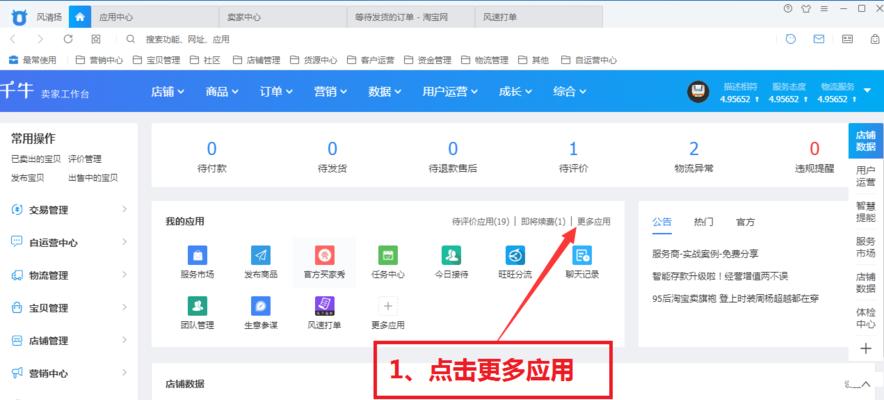The height and width of the screenshot is (400, 884).
Task: Open the 聊天记录 app icon
Action: [x=582, y=255]
